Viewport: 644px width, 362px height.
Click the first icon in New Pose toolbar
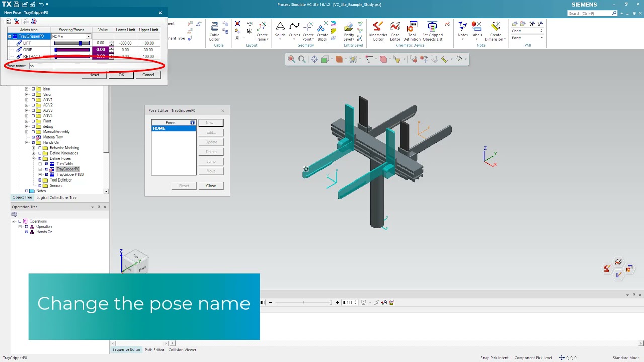click(x=9, y=21)
